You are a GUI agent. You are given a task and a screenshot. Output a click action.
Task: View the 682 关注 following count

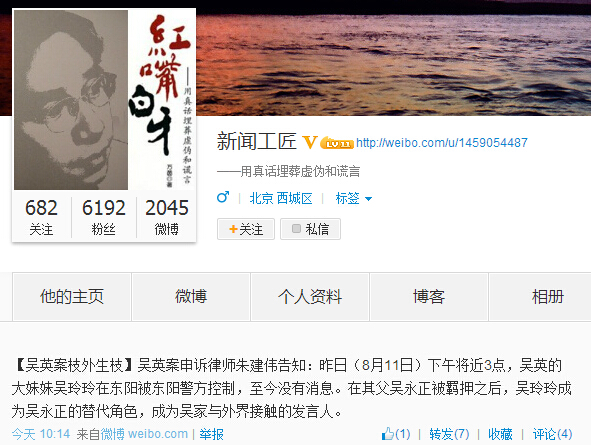[x=41, y=217]
